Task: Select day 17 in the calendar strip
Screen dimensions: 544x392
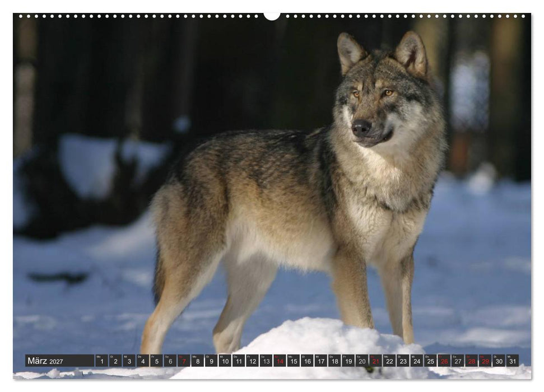Action: pyautogui.click(x=321, y=361)
